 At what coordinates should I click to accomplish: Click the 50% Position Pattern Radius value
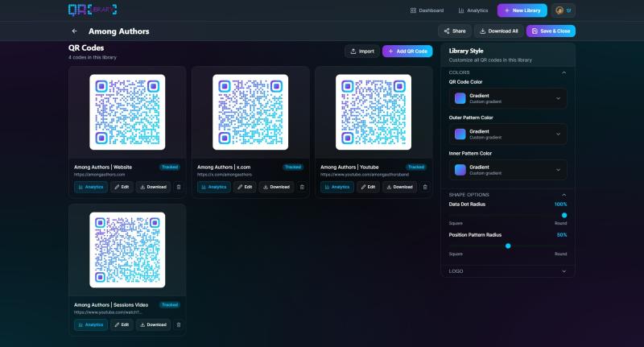click(x=562, y=235)
